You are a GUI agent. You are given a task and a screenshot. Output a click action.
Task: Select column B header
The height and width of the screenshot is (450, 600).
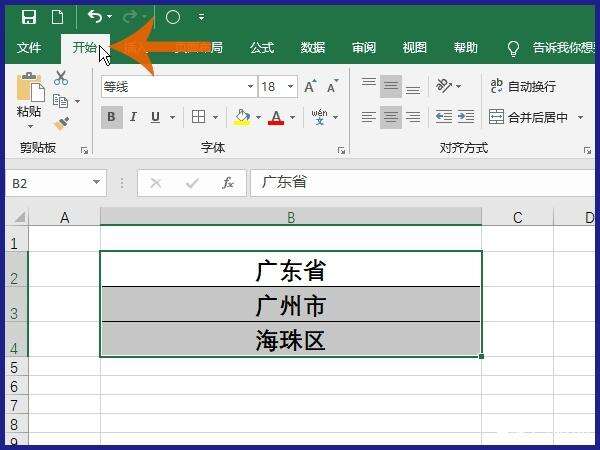tap(291, 217)
